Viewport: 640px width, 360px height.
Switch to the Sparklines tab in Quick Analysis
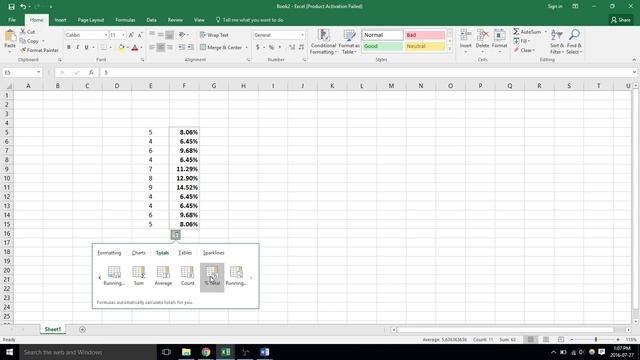[213, 253]
